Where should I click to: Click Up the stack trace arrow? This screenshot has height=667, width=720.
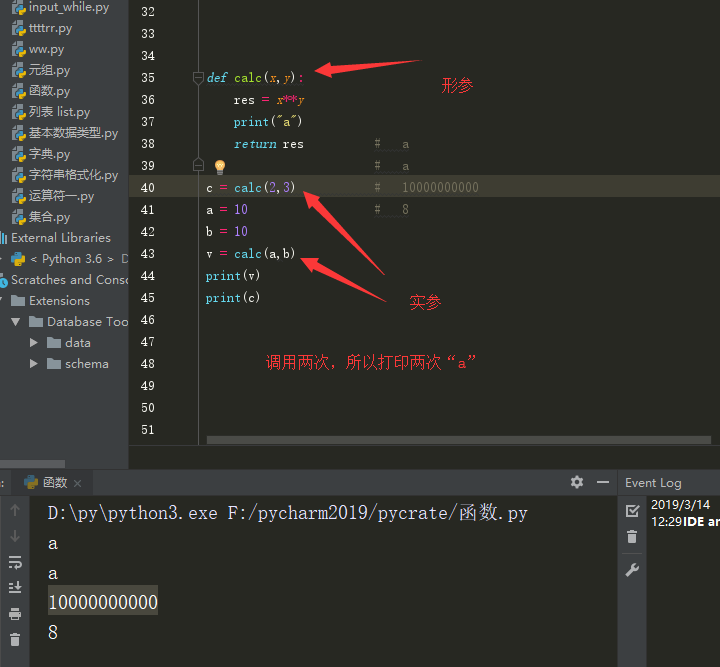click(x=15, y=510)
